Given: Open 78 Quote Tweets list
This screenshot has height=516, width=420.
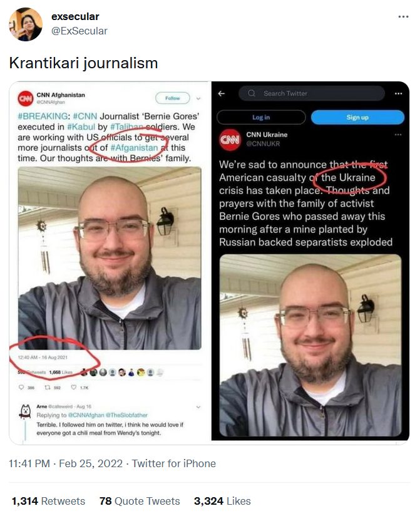Looking at the screenshot, I should tap(140, 501).
